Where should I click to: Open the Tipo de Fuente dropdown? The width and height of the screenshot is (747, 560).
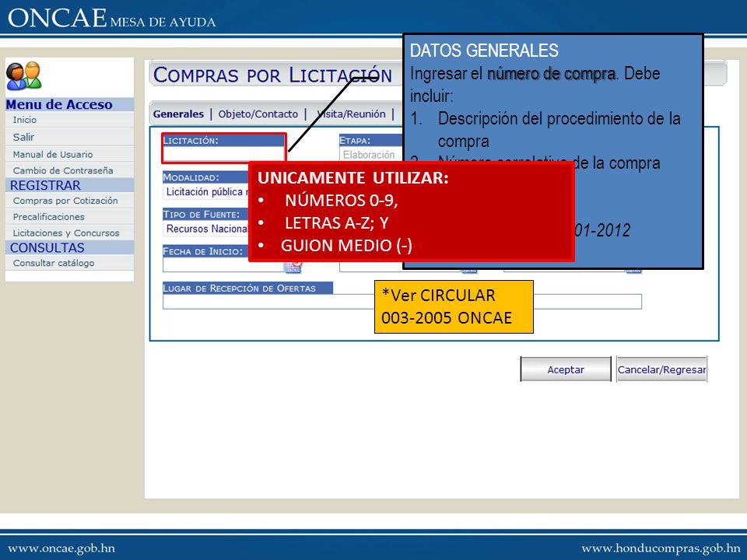(x=205, y=229)
